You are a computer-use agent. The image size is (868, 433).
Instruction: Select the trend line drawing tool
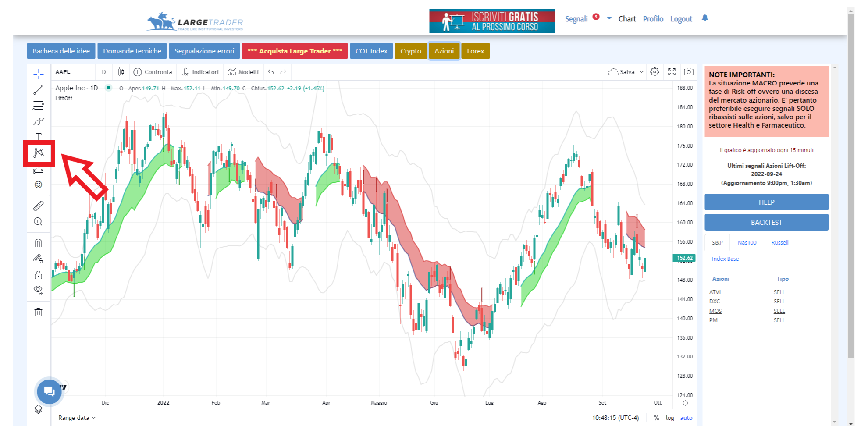[x=39, y=90]
